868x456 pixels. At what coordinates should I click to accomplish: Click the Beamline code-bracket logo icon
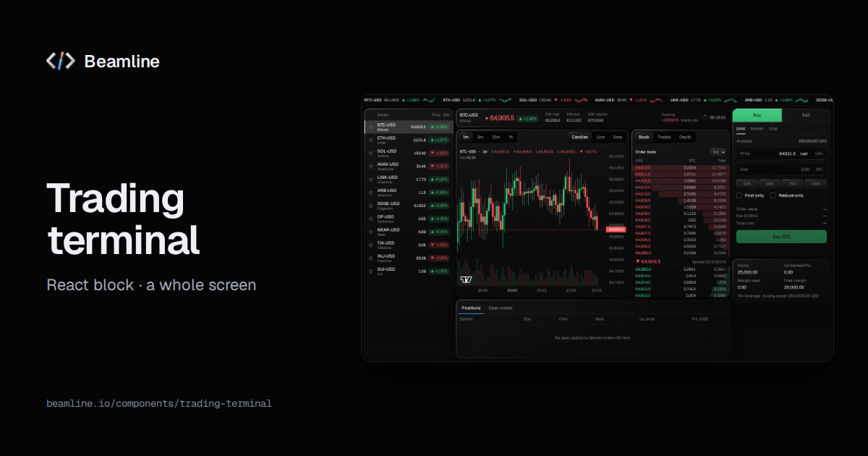pos(60,62)
